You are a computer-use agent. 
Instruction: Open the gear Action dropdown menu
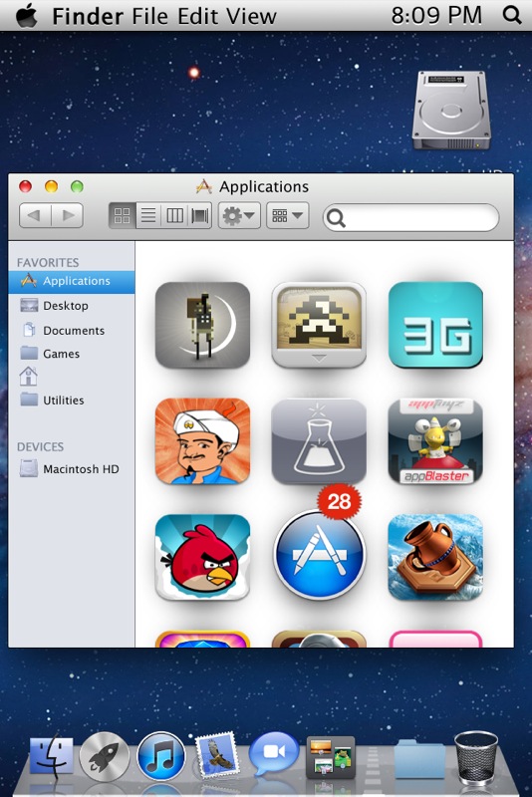[x=239, y=215]
